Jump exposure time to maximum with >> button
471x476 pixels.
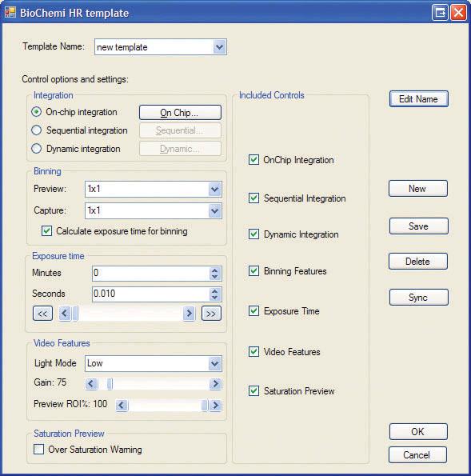click(x=211, y=314)
